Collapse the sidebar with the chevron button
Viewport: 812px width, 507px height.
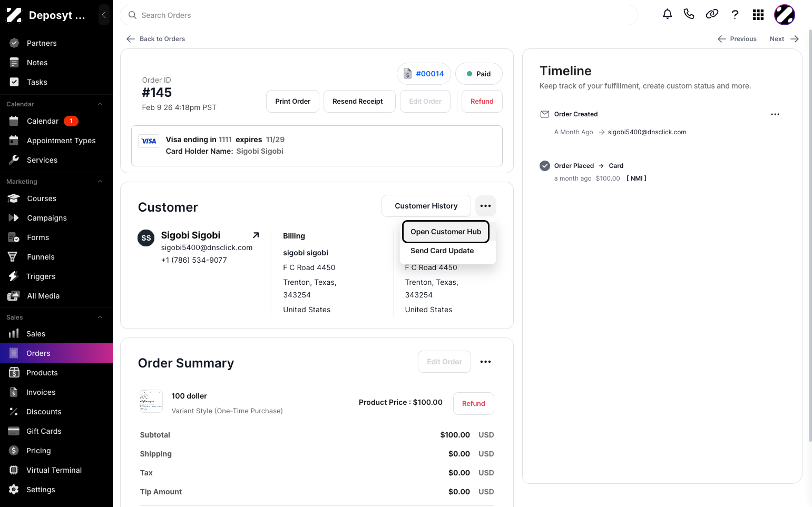pos(104,15)
